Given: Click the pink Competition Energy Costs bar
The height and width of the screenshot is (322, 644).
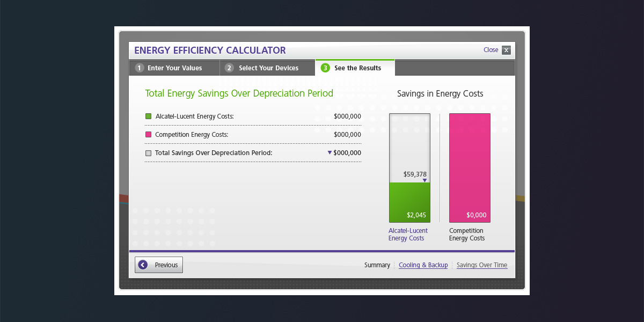Looking at the screenshot, I should pos(470,167).
